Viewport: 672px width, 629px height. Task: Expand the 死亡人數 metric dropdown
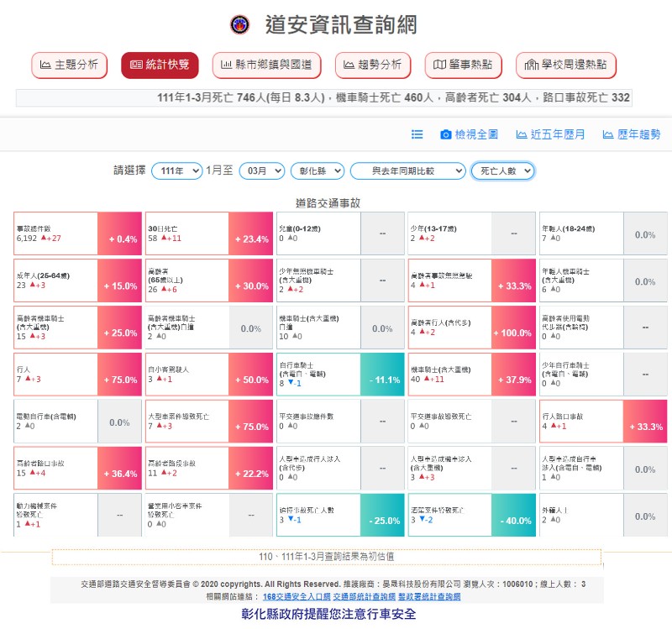pos(502,171)
